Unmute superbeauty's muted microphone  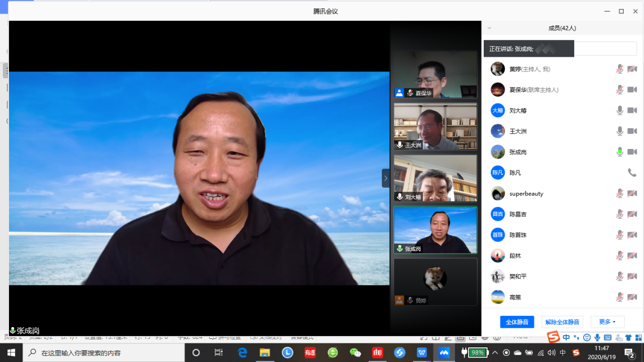(x=620, y=194)
